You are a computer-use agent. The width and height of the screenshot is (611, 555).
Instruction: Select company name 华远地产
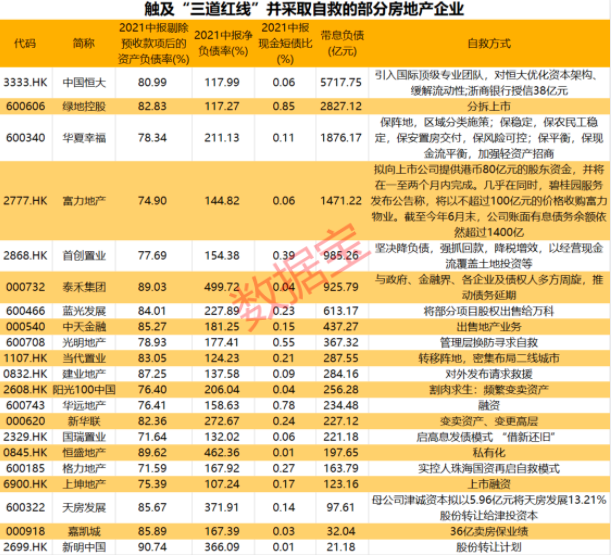pyautogui.click(x=84, y=405)
